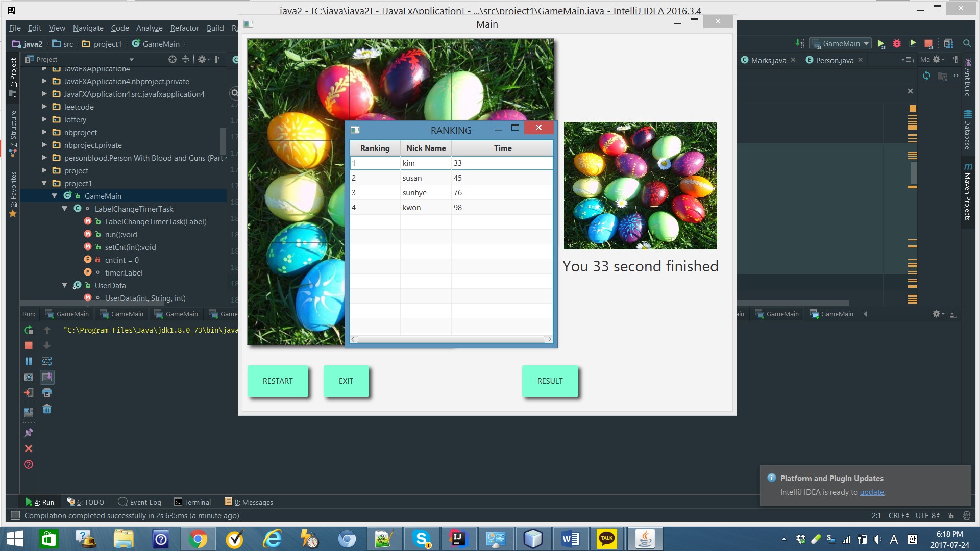Click the update link in notification
This screenshot has height=551, width=980.
point(871,492)
